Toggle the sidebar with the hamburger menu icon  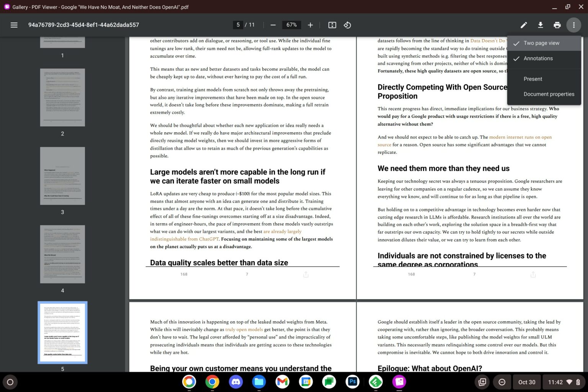pyautogui.click(x=14, y=25)
